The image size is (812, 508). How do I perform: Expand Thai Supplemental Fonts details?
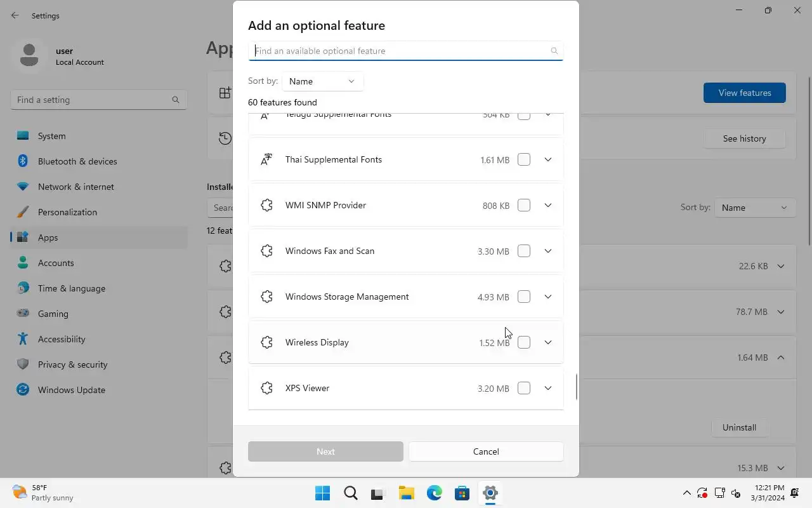(548, 159)
